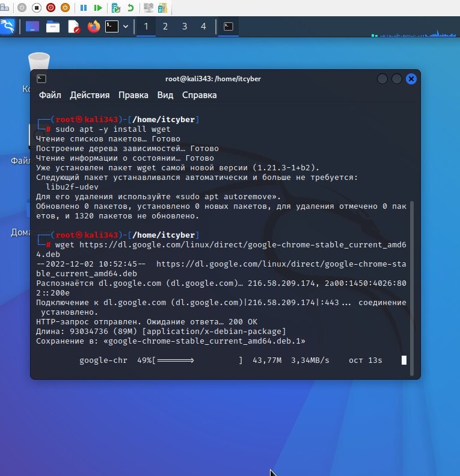Click the grey power-on button in VM toolbar
This screenshot has width=460, height=476.
tap(22, 8)
